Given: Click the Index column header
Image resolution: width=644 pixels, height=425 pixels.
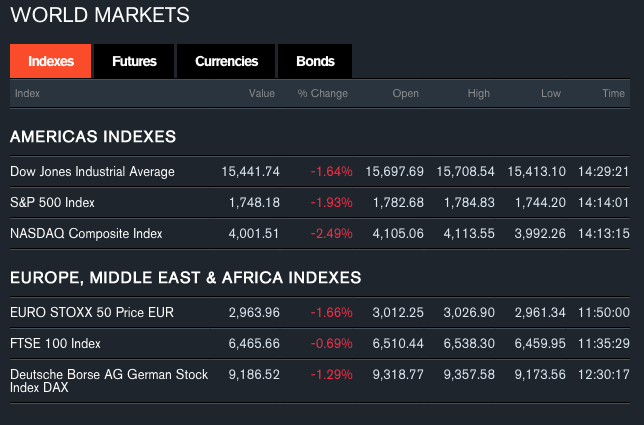Looking at the screenshot, I should (x=27, y=94).
